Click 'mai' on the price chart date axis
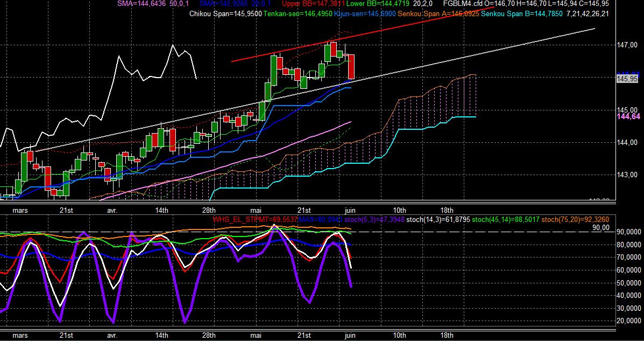644x341 pixels. [256, 210]
